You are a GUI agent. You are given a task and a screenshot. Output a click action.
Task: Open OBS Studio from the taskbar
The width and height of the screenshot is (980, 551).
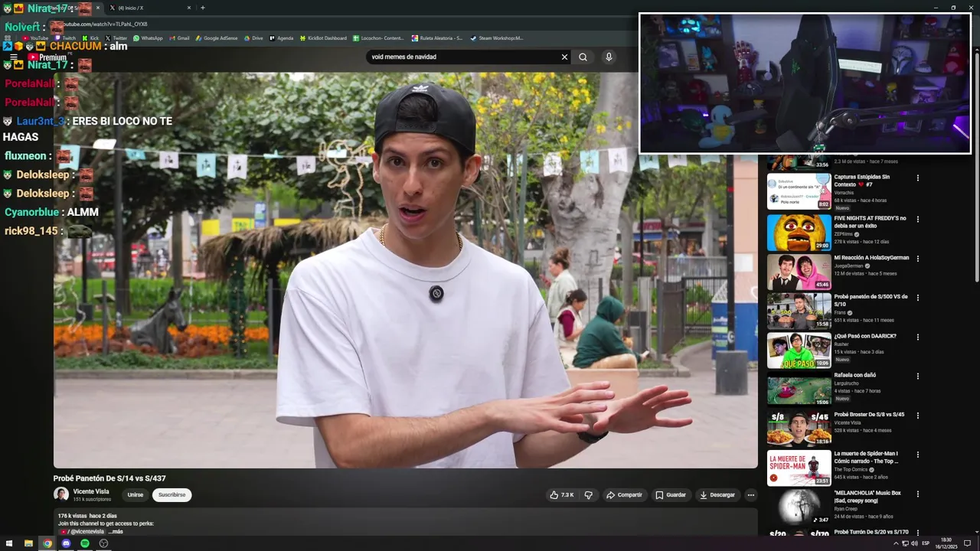[103, 543]
